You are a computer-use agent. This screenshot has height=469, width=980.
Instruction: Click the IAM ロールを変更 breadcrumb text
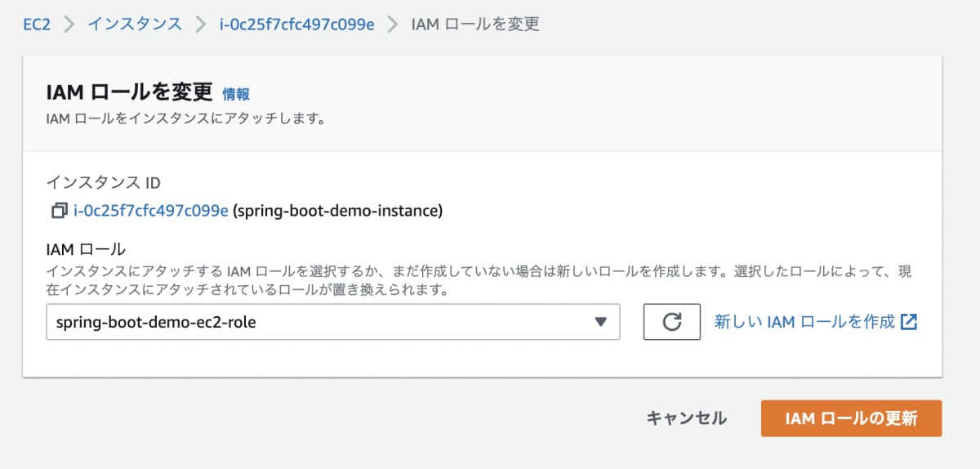474,24
